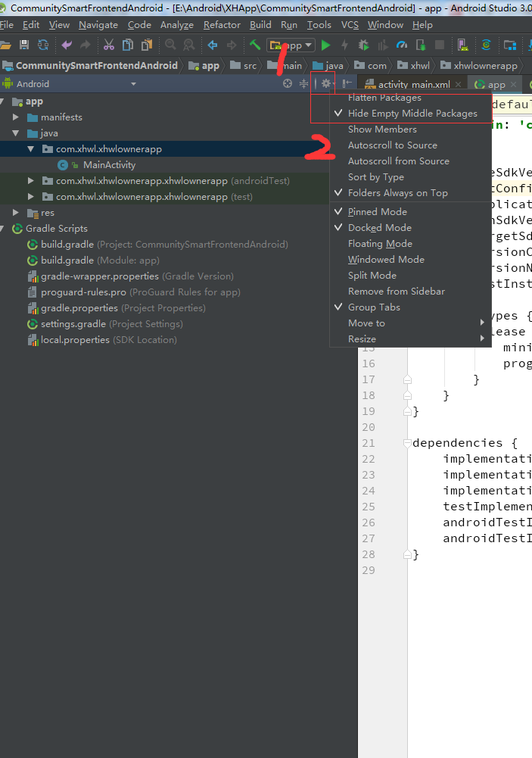532x758 pixels.
Task: Navigate back with the blue arrow
Action: click(x=213, y=45)
